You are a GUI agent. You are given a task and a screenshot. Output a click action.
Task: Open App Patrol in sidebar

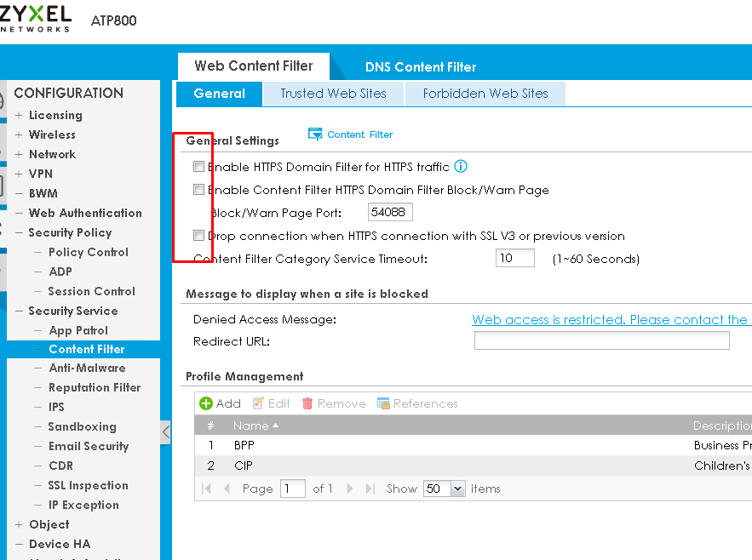78,330
